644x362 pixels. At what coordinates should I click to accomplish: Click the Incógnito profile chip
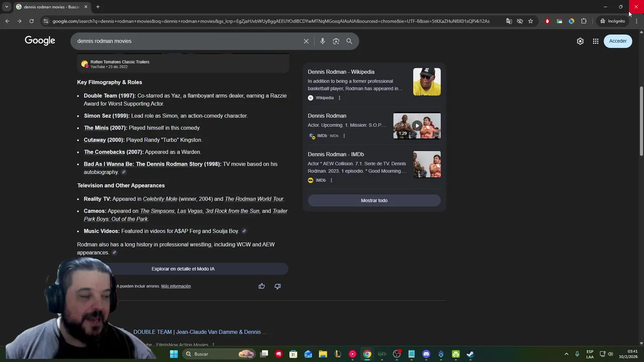pos(612,21)
